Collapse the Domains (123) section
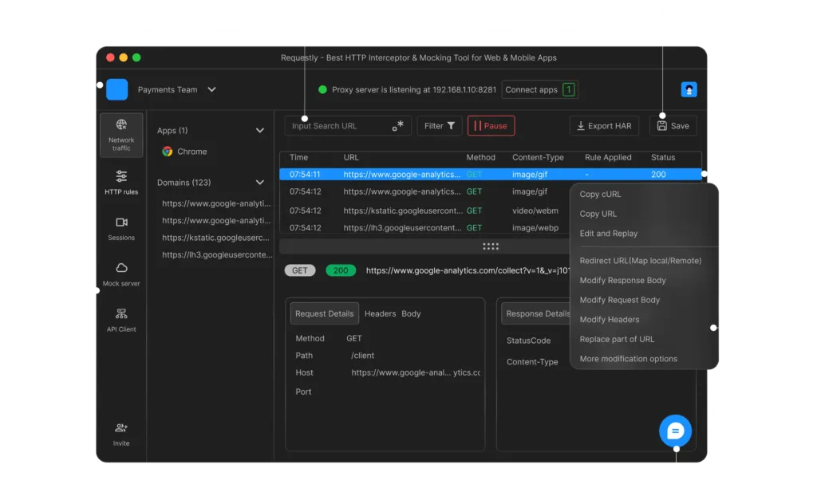This screenshot has height=504, width=817. point(259,183)
